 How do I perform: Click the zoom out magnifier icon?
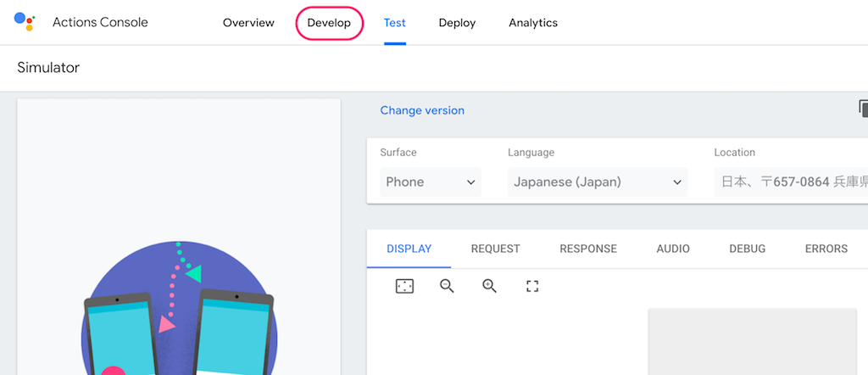(x=447, y=286)
